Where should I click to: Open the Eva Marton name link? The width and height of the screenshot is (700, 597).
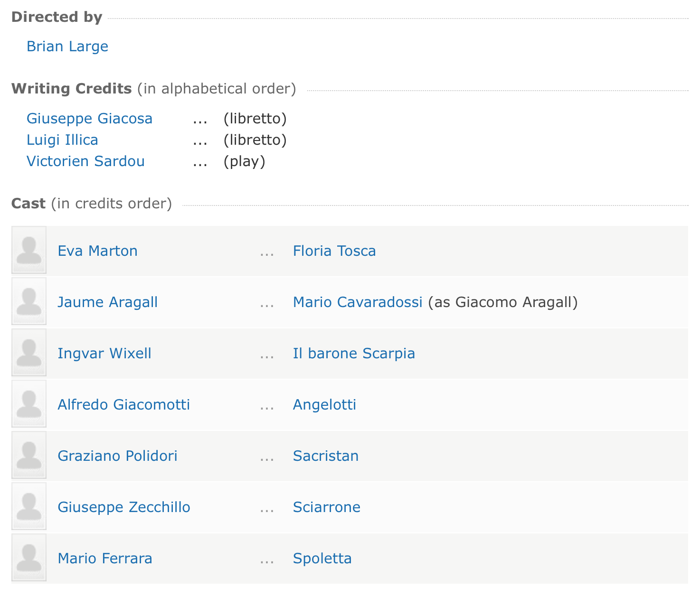[97, 251]
